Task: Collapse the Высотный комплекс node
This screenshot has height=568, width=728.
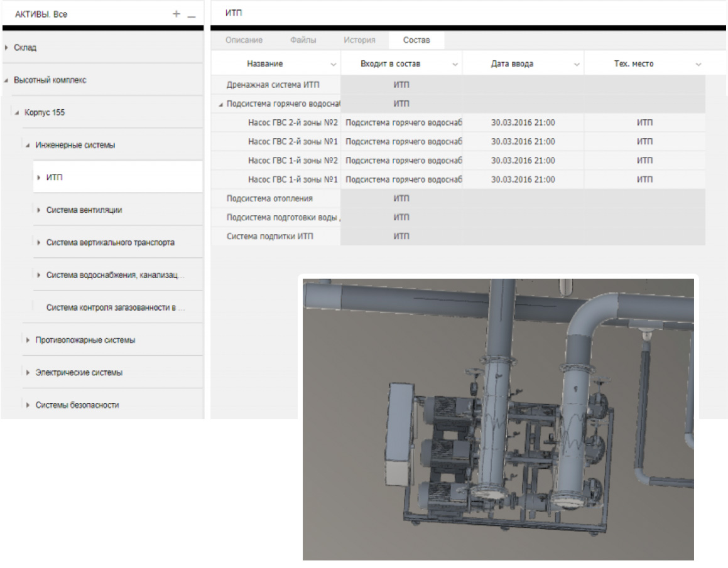Action: (6, 80)
